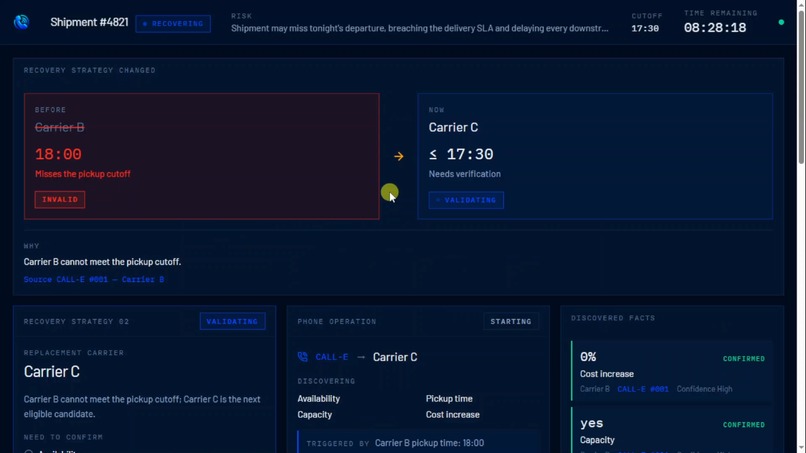Click 'Carrier B pickup time: 18:00' trigger text

(x=429, y=443)
